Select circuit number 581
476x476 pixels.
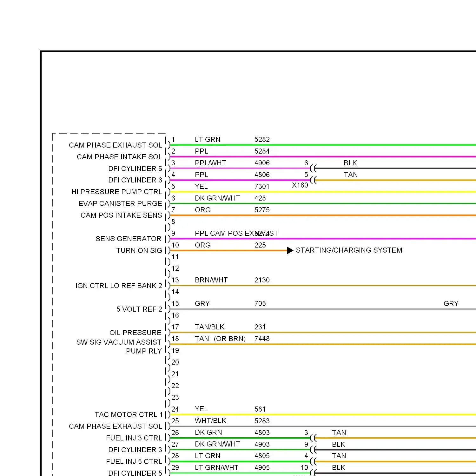[260, 409]
